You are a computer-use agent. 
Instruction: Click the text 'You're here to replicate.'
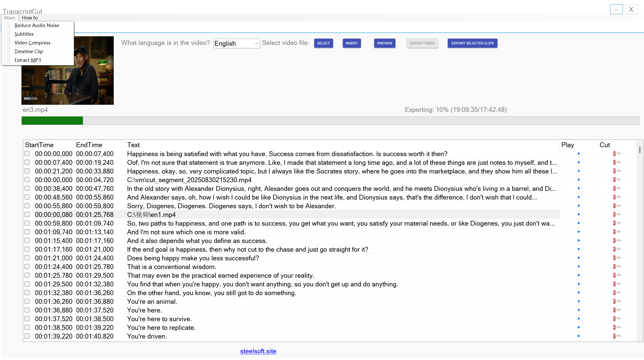click(161, 328)
